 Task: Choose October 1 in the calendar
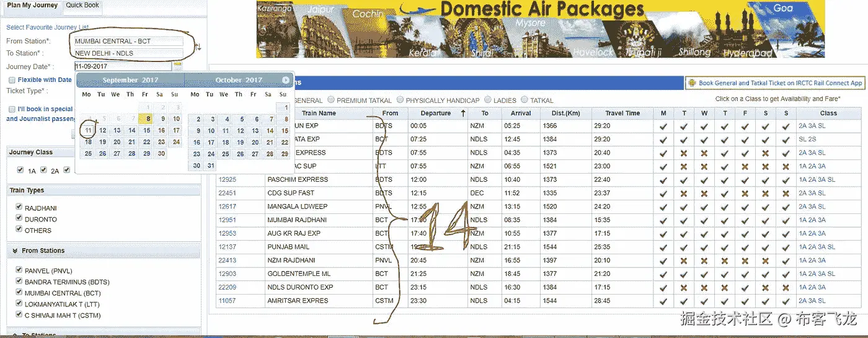pyautogui.click(x=285, y=107)
